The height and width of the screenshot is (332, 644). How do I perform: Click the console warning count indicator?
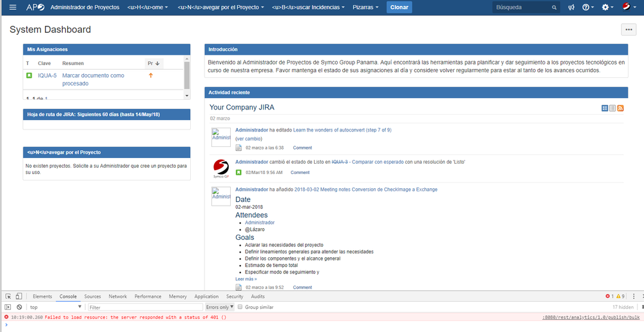[621, 297]
